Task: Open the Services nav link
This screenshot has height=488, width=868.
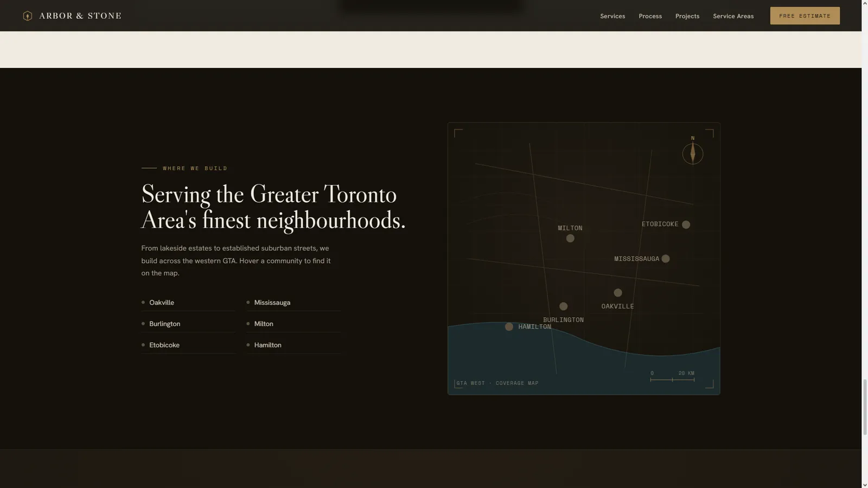Action: [612, 16]
